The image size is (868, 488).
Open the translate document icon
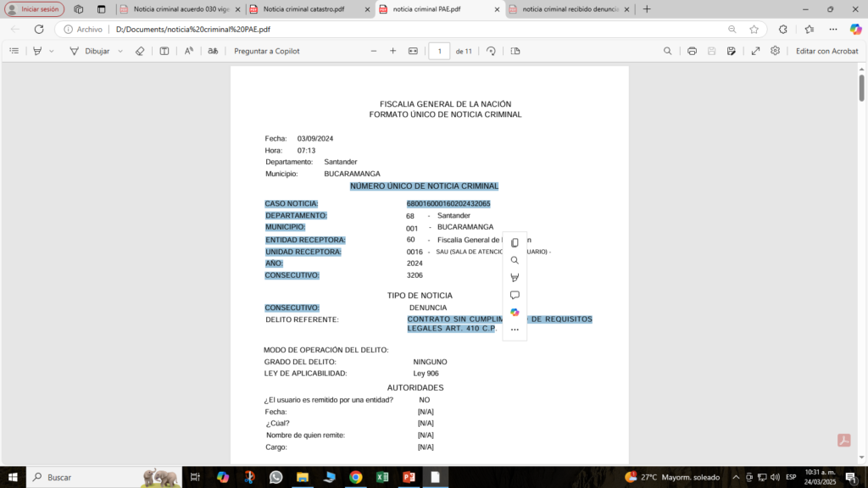tap(213, 51)
